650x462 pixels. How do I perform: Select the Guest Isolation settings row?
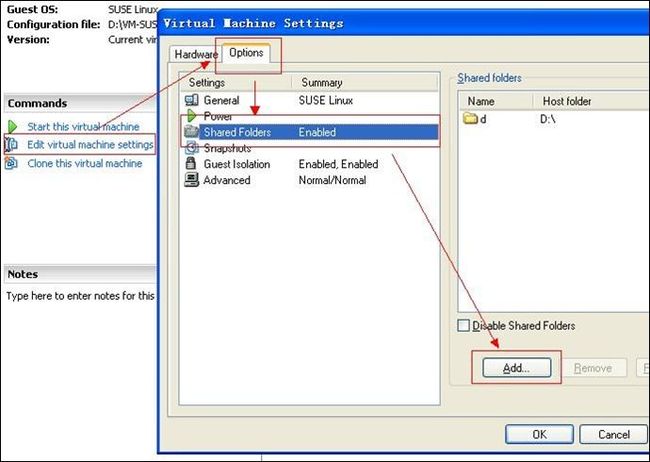pyautogui.click(x=310, y=163)
